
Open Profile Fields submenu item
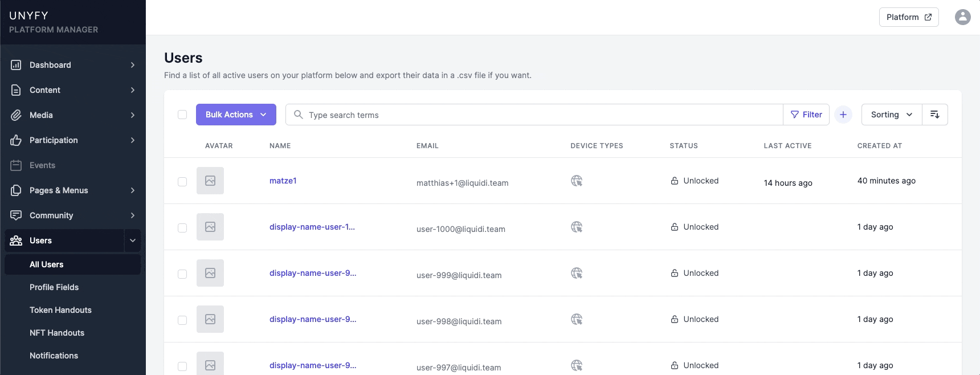pos(54,287)
